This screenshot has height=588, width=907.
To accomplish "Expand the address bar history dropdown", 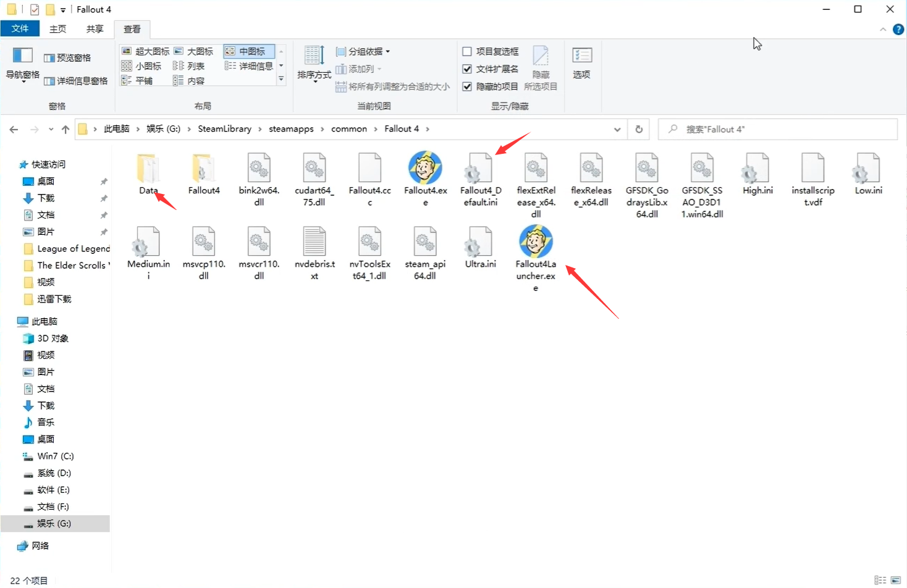I will tap(617, 129).
